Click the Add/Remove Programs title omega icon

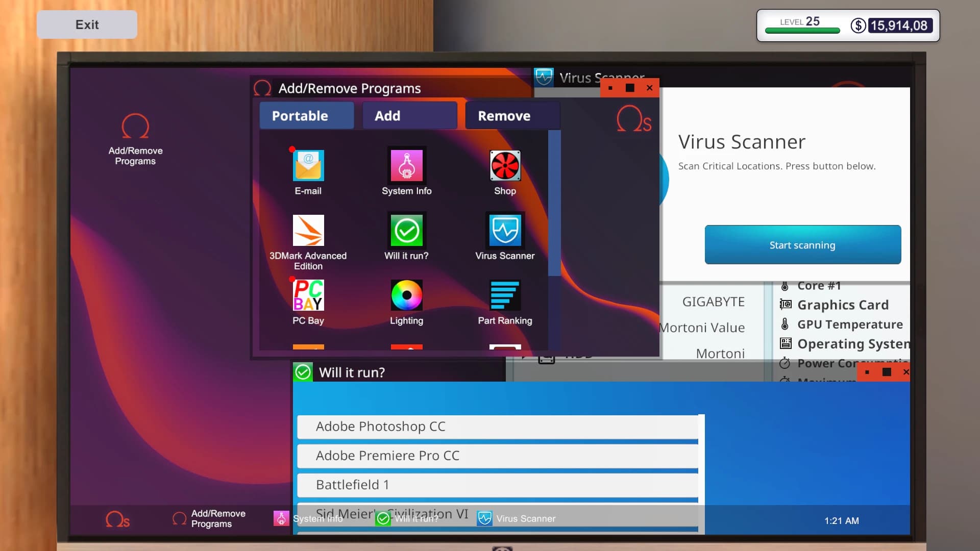point(262,88)
